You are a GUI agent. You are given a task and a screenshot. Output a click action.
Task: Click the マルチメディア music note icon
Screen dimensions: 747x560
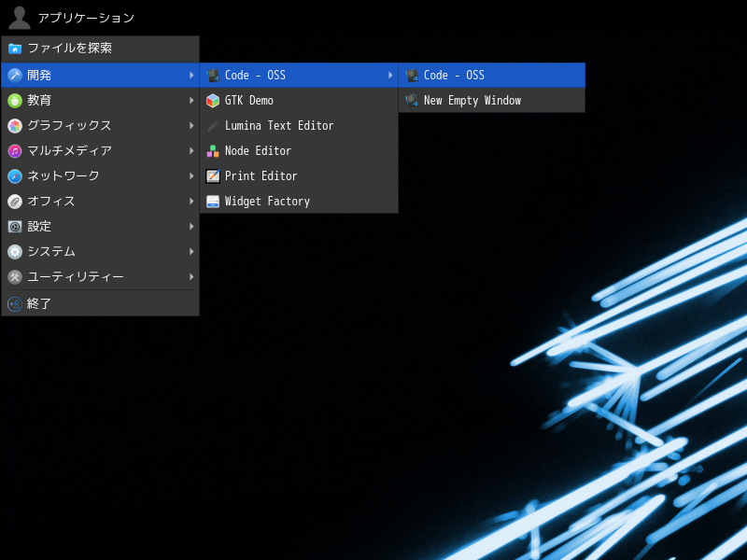click(15, 151)
